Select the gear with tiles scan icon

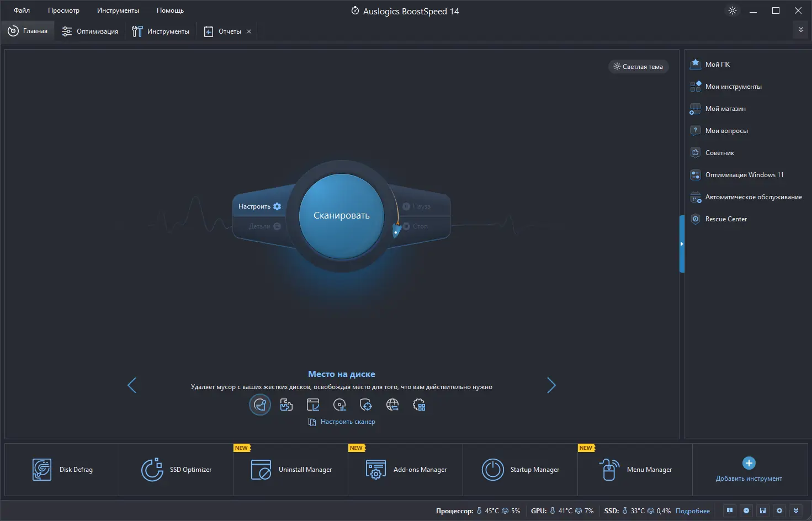click(419, 405)
